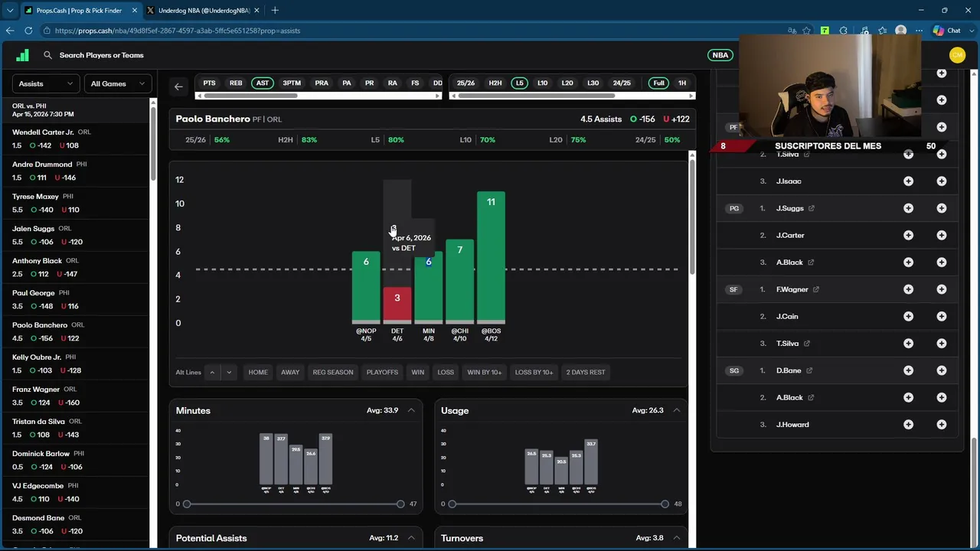This screenshot has height=551, width=980.
Task: Collapse the Usage panel chevron
Action: (x=676, y=410)
